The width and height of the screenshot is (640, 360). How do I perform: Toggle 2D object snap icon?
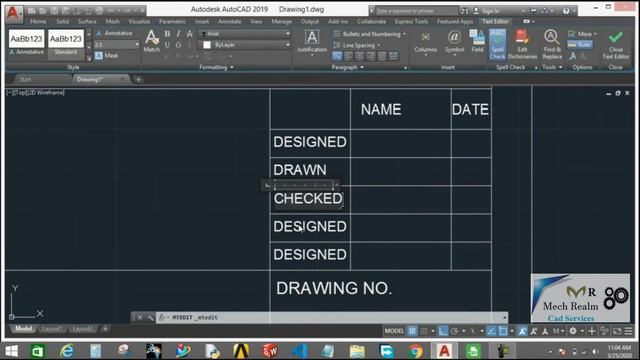coord(503,331)
